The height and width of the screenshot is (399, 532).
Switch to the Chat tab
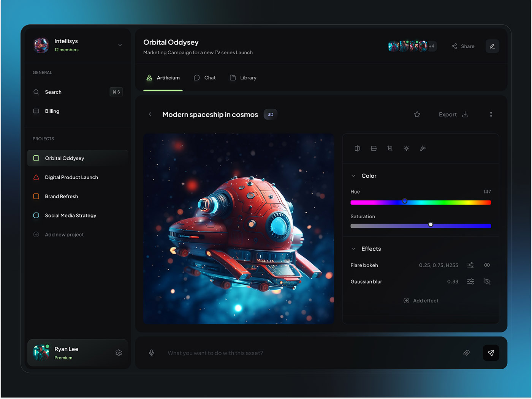coord(205,78)
